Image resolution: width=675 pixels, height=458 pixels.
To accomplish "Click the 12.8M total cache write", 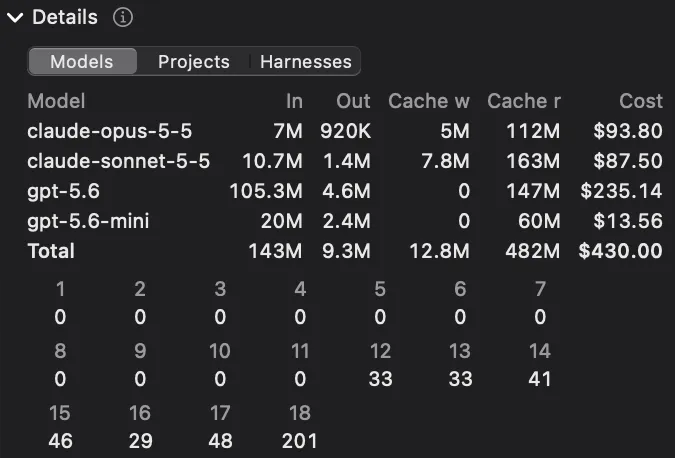I will tap(440, 251).
